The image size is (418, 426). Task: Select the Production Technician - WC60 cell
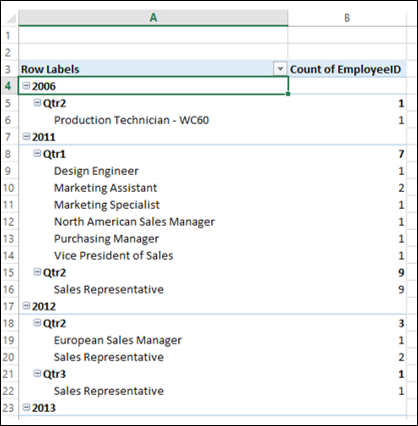point(153,120)
